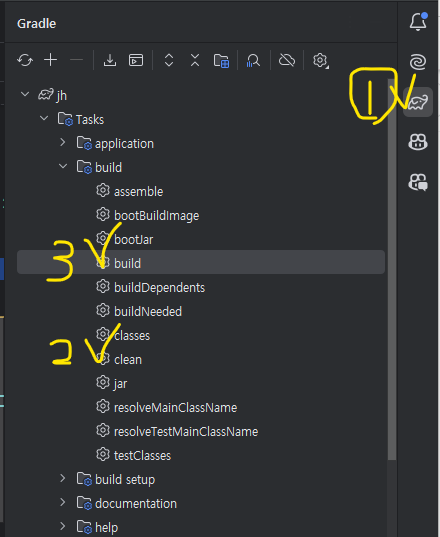Select the bootJar task
Viewport: 440px width, 537px height.
point(134,240)
